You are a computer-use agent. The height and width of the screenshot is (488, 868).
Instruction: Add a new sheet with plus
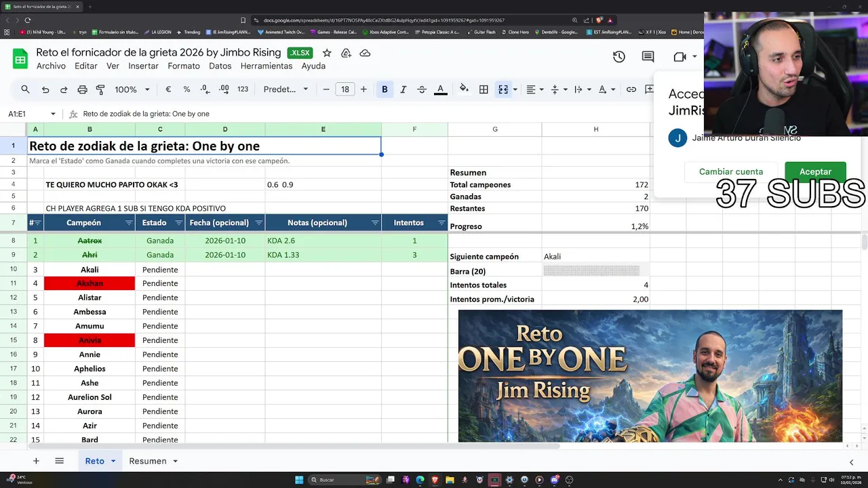tap(36, 461)
